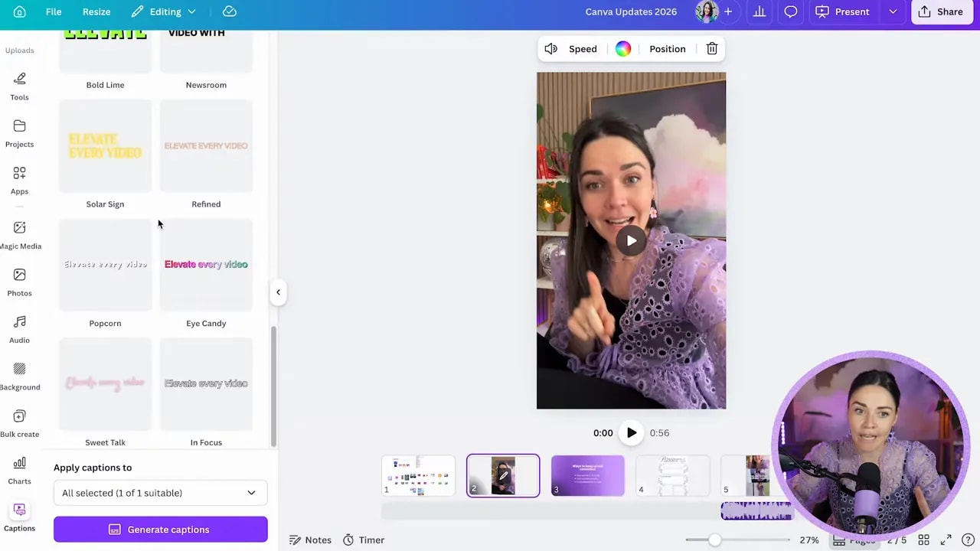Open the Captions sidebar panel
The width and height of the screenshot is (980, 551).
[19, 517]
